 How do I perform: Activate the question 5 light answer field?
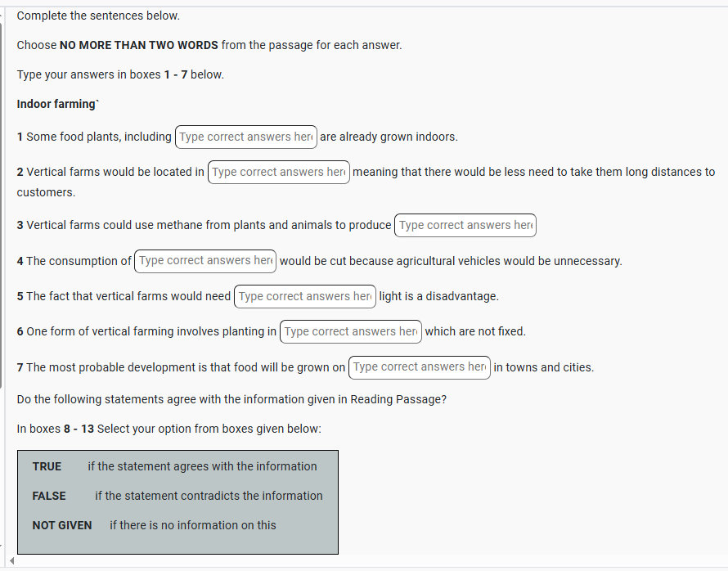305,296
